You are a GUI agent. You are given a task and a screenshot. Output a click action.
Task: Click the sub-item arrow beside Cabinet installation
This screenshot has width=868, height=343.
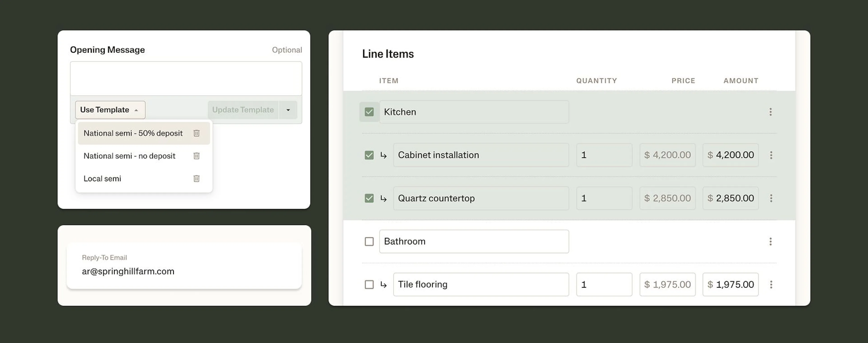click(x=383, y=155)
